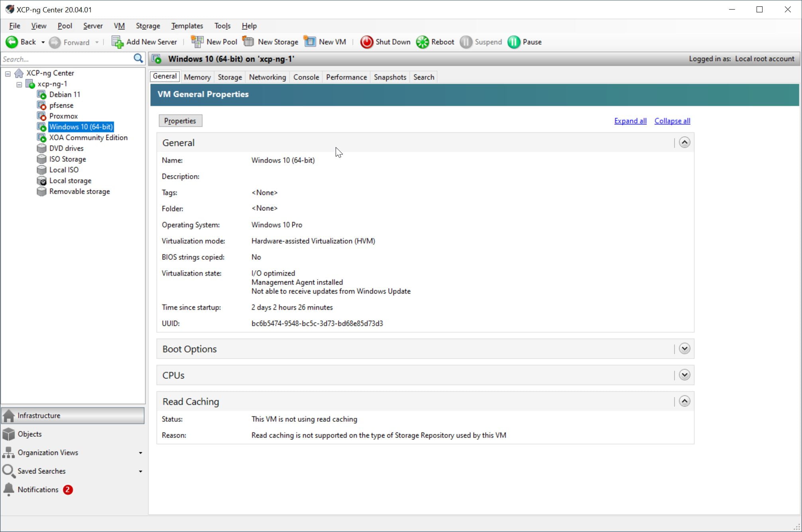Click the Add New Server icon
The height and width of the screenshot is (532, 802).
point(117,42)
